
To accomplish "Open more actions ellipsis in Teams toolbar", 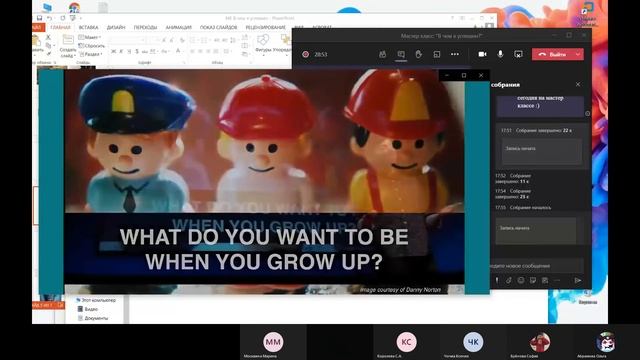I will tap(455, 54).
